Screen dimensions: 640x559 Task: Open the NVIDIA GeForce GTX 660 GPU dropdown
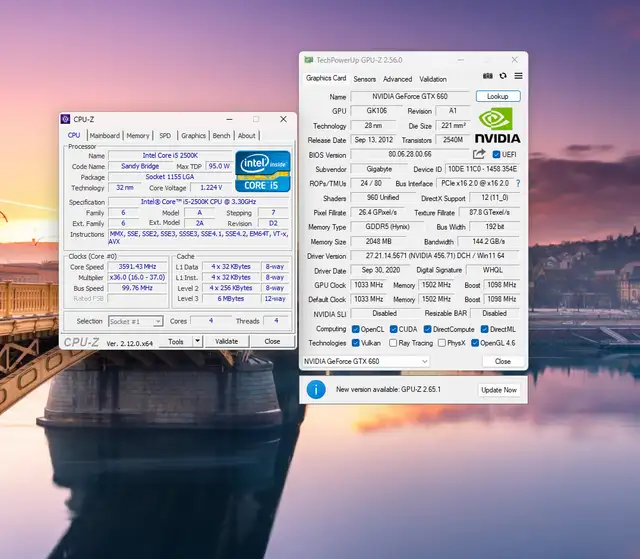[x=365, y=361]
